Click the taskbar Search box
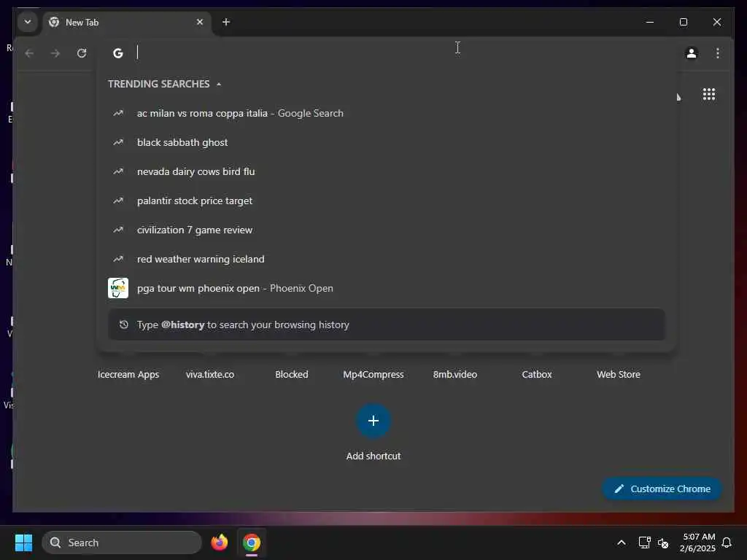This screenshot has width=747, height=560. click(122, 542)
